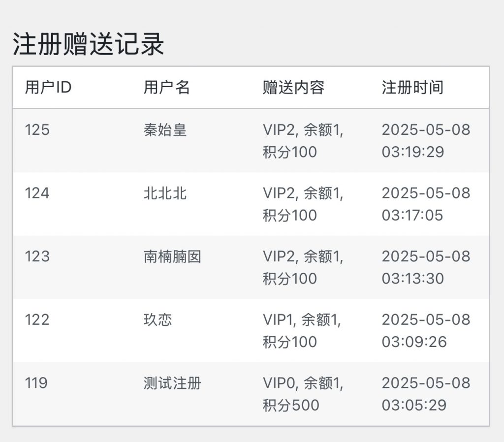Viewport: 504px width, 442px height.
Task: Select the 注册赠送记录 page heading
Action: coord(88,45)
